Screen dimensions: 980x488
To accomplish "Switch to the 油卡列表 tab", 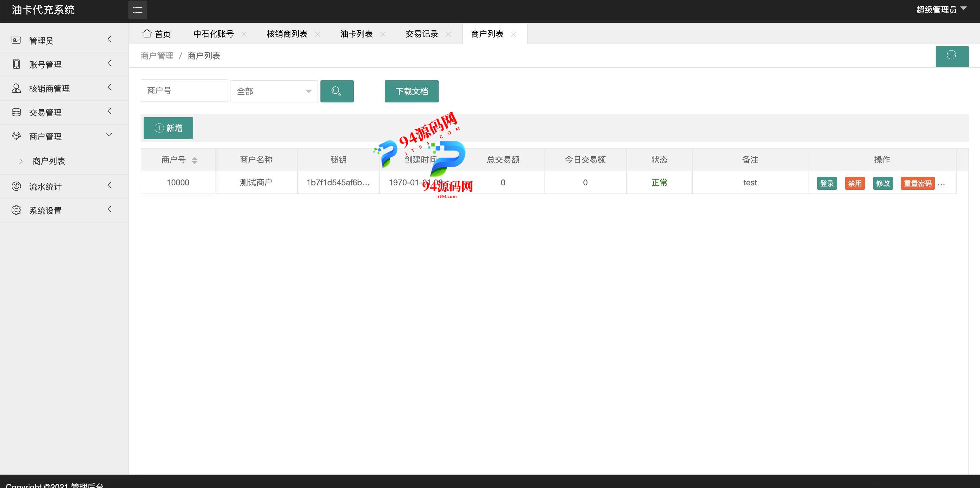I will pos(356,34).
